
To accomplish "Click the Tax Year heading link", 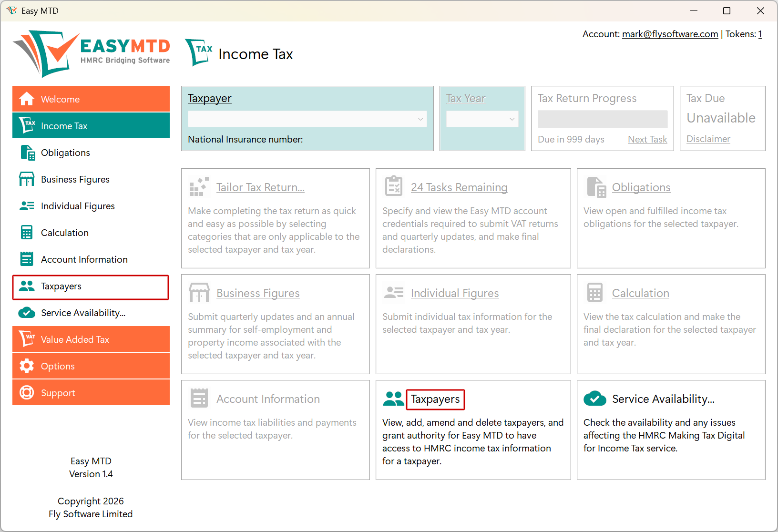I will (466, 98).
